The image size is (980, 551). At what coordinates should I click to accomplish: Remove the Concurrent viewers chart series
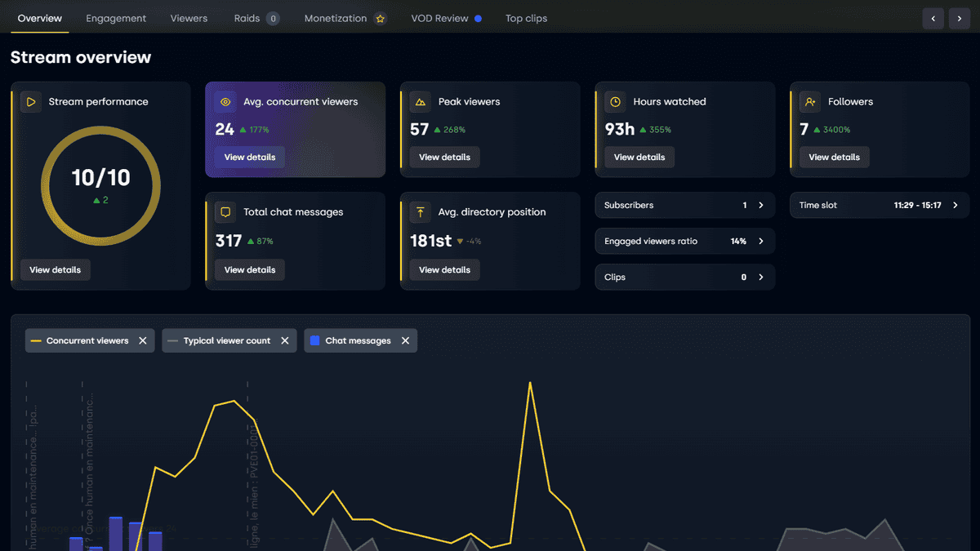(x=143, y=340)
